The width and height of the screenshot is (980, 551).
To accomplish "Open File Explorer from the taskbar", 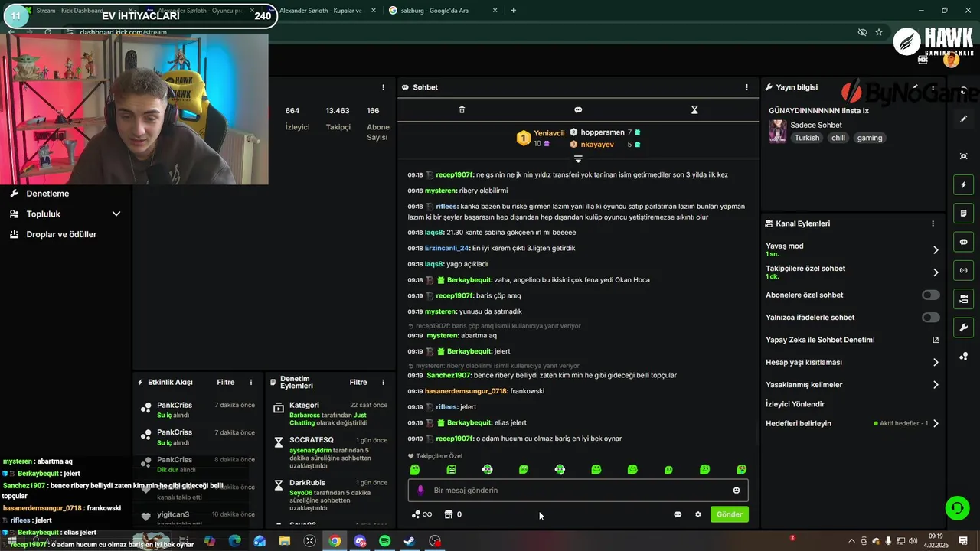I will click(285, 541).
